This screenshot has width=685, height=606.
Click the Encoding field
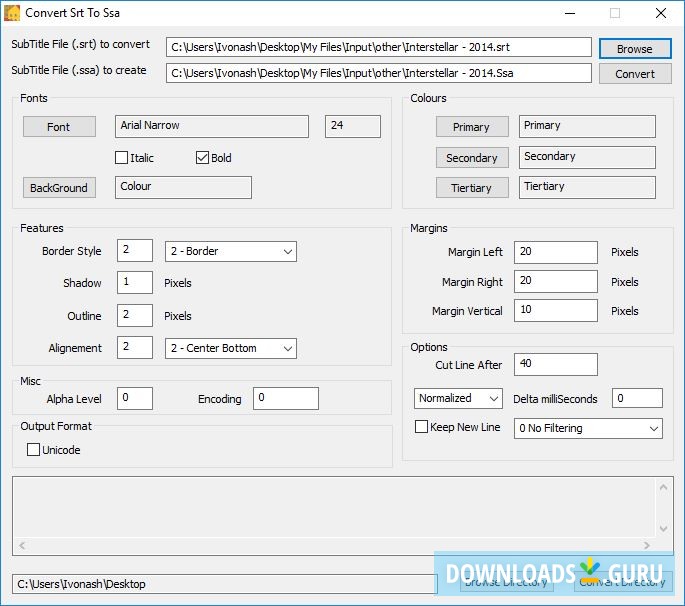[286, 398]
